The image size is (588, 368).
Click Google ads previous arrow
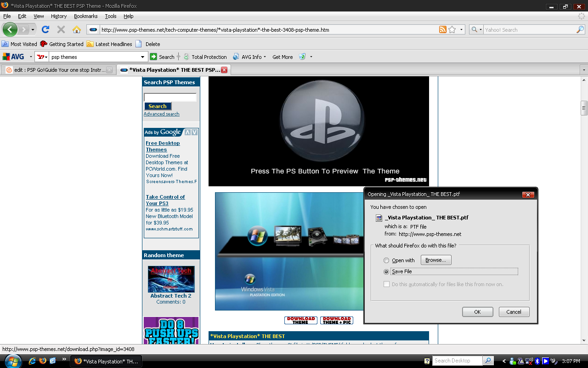click(187, 132)
